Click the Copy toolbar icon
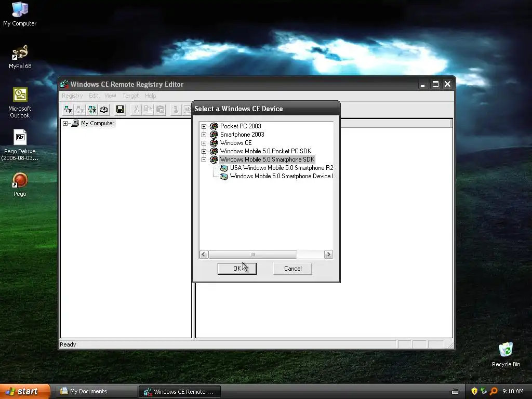 pyautogui.click(x=148, y=109)
